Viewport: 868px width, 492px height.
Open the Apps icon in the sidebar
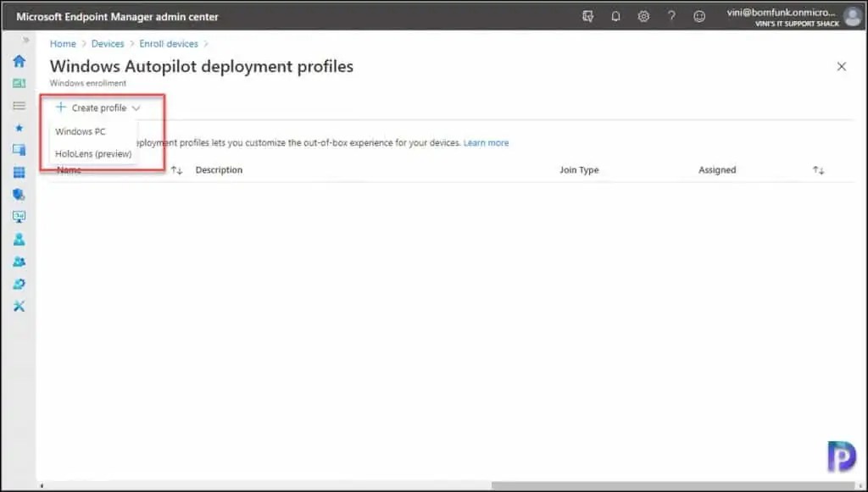tap(19, 172)
